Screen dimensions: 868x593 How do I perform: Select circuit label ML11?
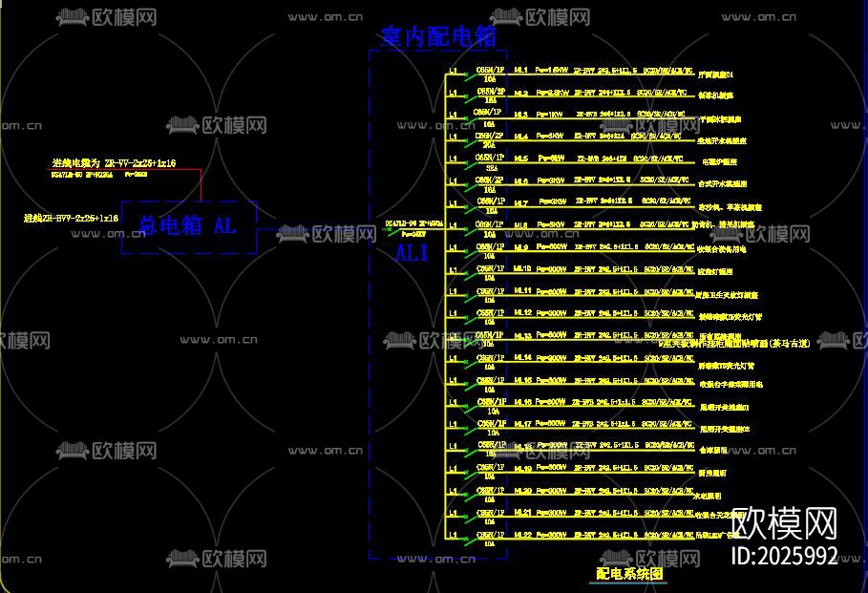(x=522, y=290)
